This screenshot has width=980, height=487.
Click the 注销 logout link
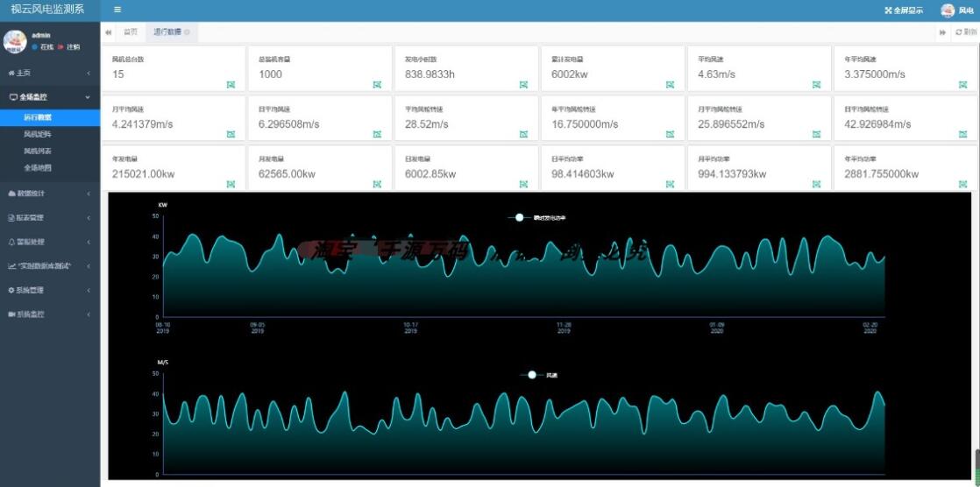[x=69, y=46]
